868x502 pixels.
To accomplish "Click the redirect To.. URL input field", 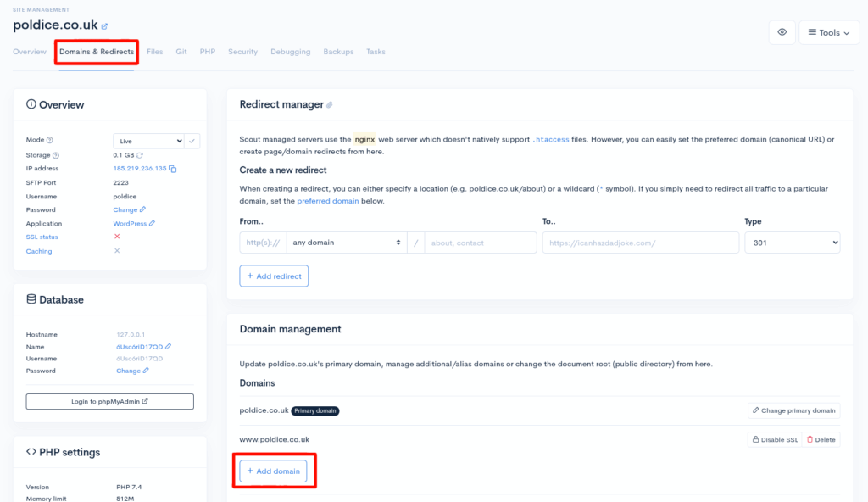I will [640, 243].
